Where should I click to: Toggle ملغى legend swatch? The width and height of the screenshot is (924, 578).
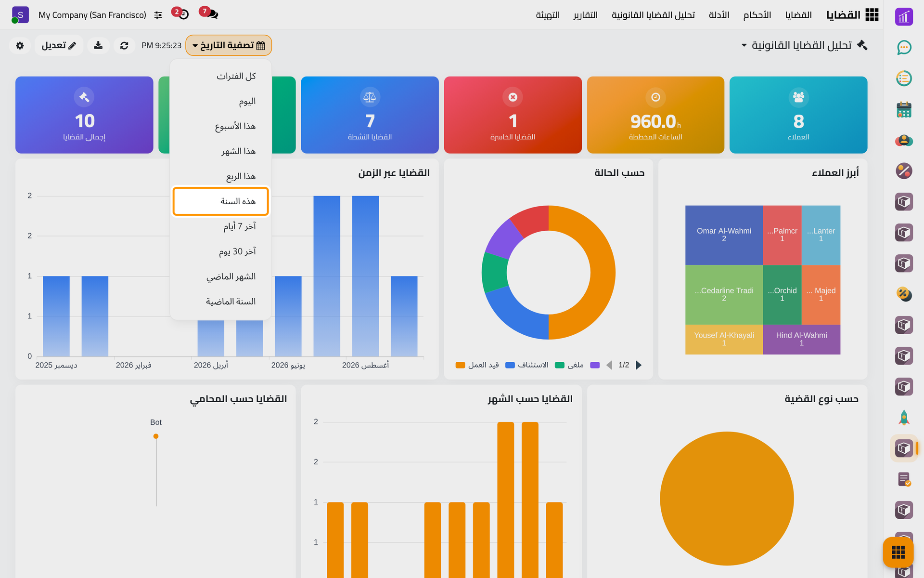(x=560, y=365)
